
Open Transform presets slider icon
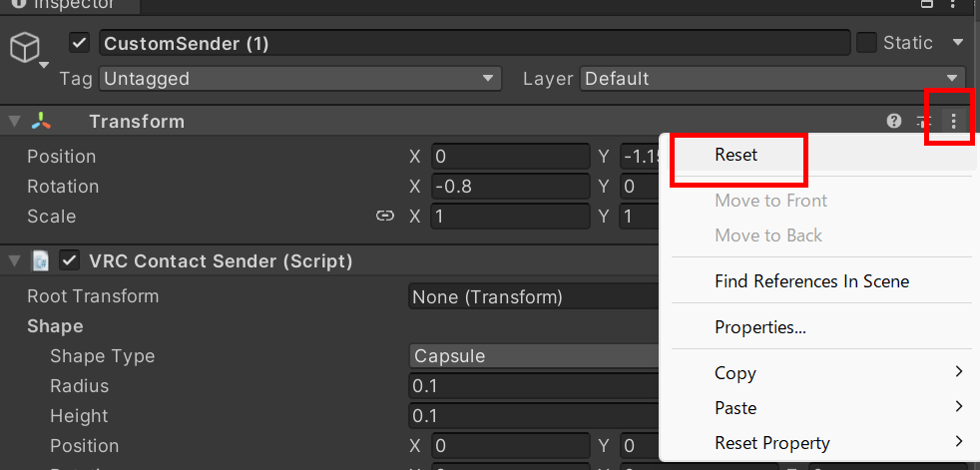click(924, 122)
